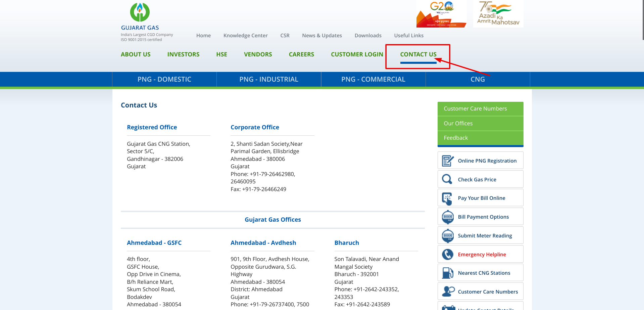Open the INVESTORS menu

(183, 54)
